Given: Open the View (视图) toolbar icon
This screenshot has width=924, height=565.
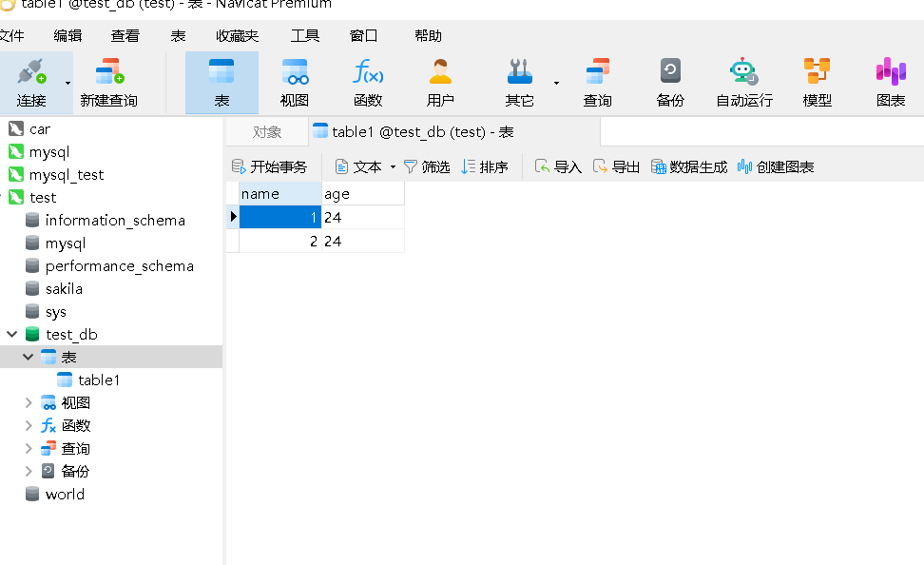Looking at the screenshot, I should click(x=295, y=83).
